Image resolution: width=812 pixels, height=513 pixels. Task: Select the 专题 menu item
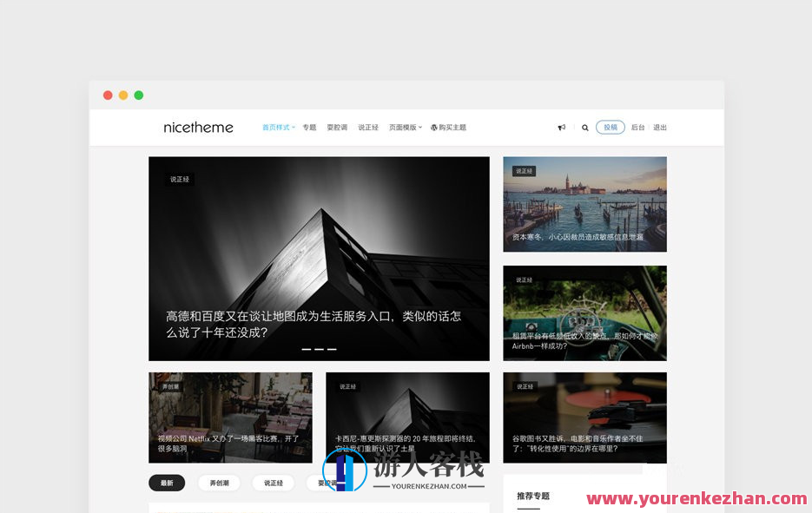point(310,127)
